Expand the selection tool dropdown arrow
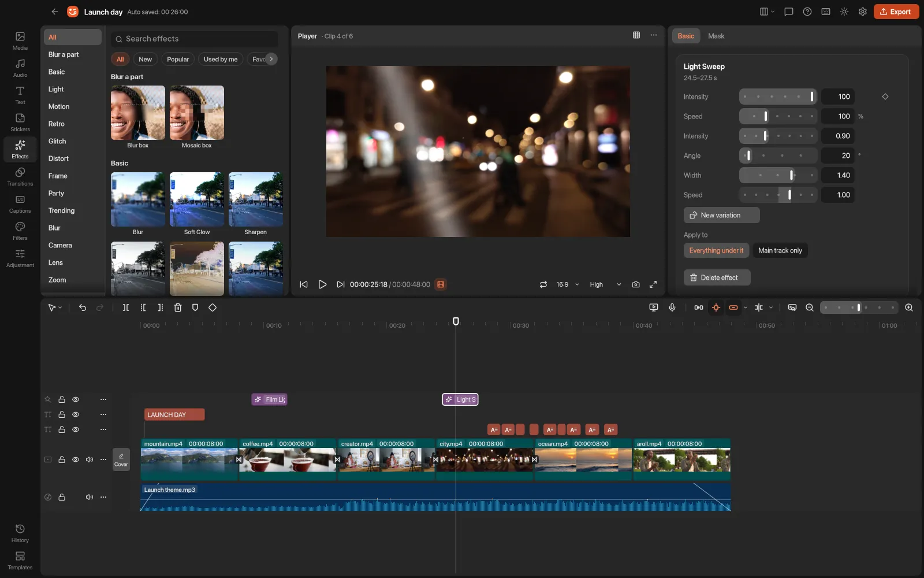The height and width of the screenshot is (578, 924). tap(60, 307)
